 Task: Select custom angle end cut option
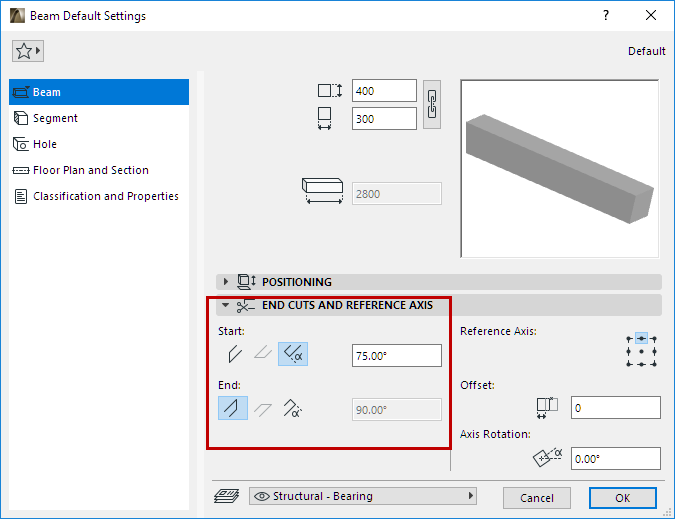pyautogui.click(x=293, y=408)
